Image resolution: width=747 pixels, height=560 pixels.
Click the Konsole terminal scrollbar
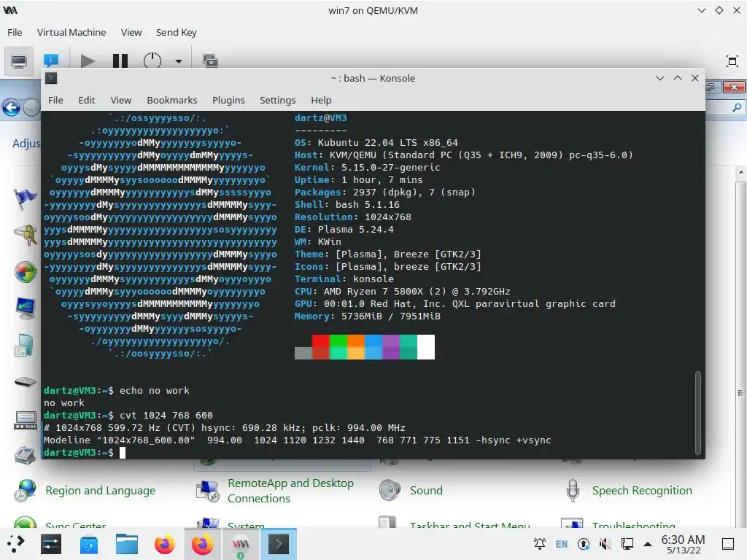[x=698, y=413]
